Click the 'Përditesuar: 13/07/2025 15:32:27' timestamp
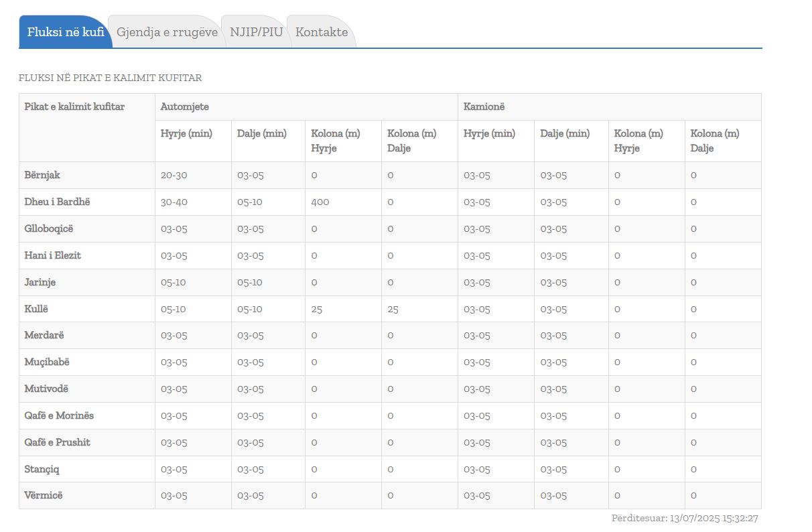The width and height of the screenshot is (812, 532). coord(685,519)
